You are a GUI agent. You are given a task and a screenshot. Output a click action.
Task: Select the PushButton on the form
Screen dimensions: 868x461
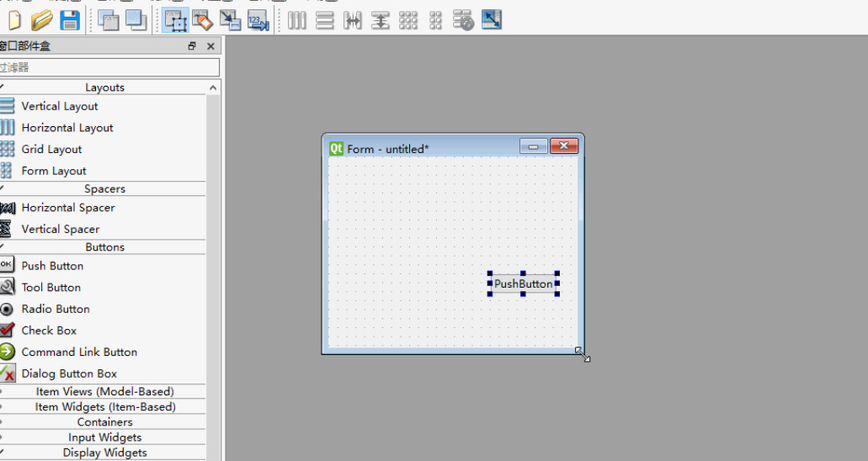[x=523, y=283]
